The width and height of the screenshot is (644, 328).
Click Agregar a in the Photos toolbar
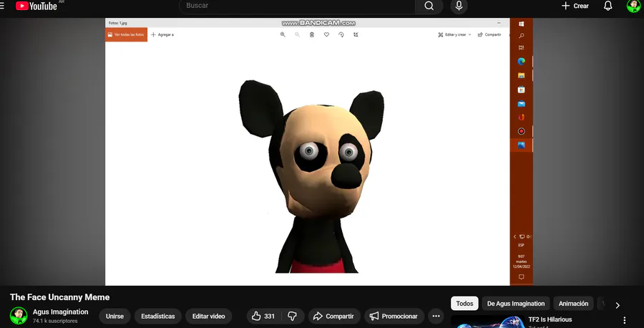(162, 34)
